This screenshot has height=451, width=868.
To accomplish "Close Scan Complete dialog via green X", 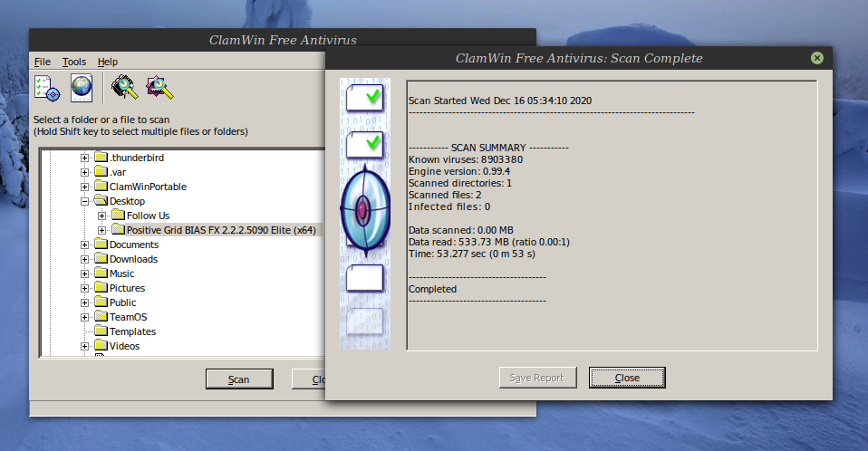I will point(817,58).
